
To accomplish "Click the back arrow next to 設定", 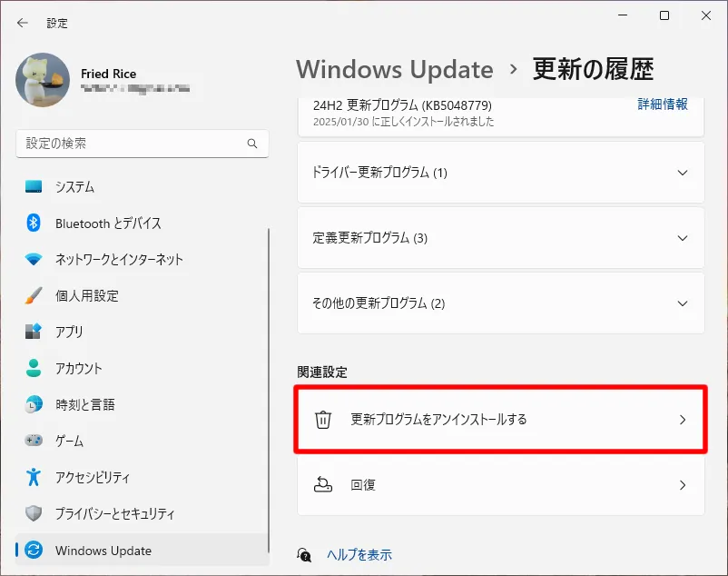I will pos(23,23).
